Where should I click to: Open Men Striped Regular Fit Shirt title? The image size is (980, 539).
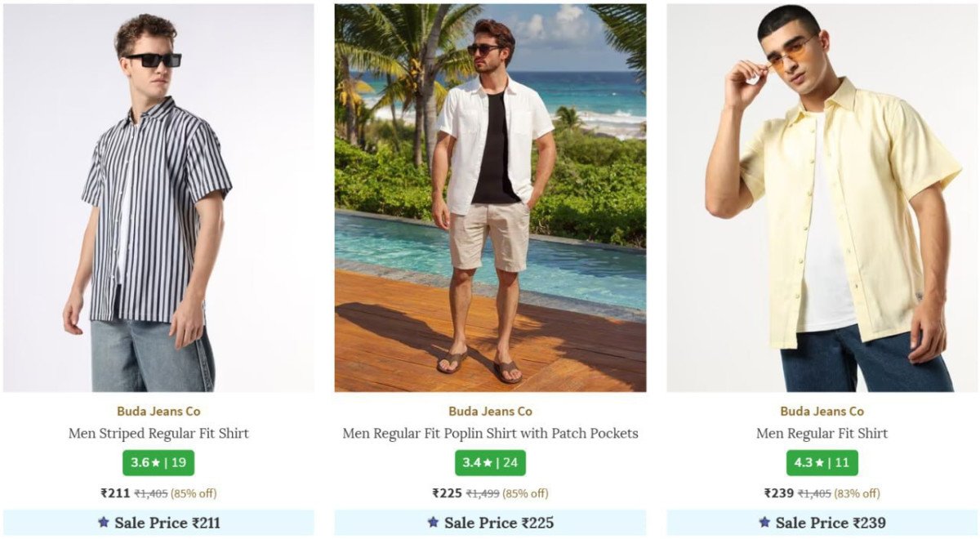click(158, 434)
